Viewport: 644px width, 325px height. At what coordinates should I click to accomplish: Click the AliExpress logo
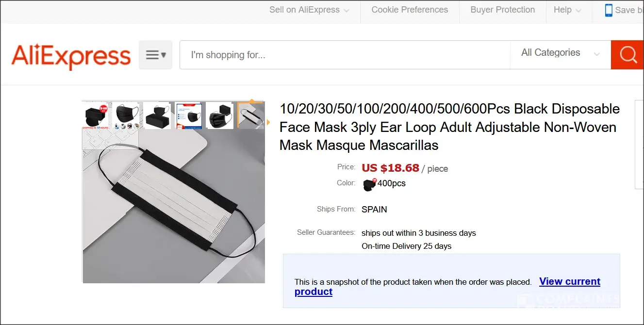pyautogui.click(x=71, y=56)
